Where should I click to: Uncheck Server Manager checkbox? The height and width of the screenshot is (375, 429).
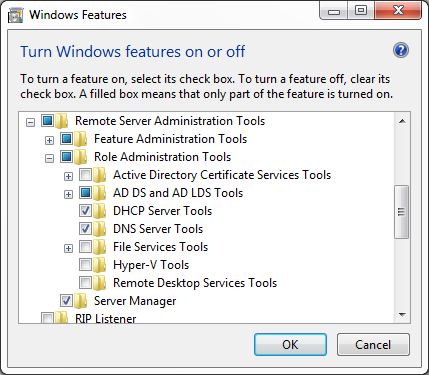(x=66, y=301)
